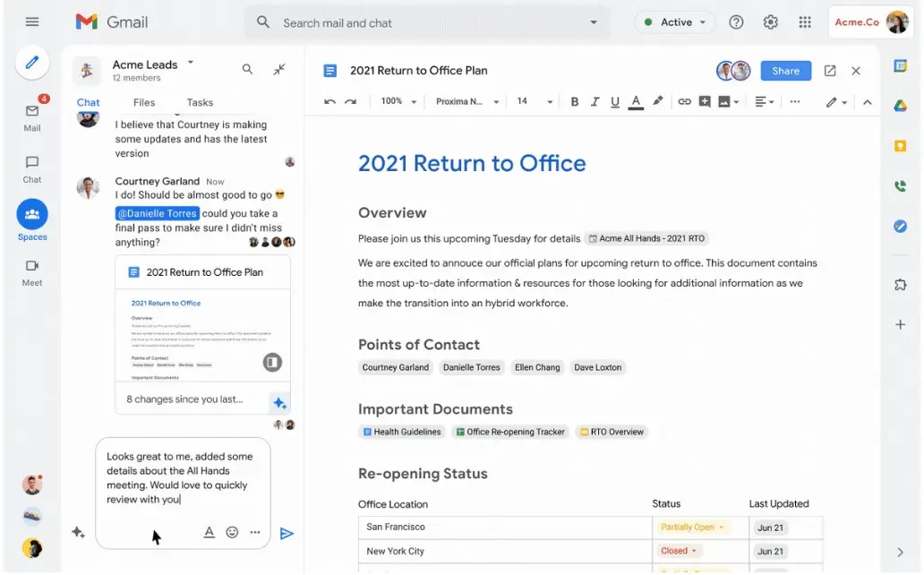Search within the Acme Leads space
Image resolution: width=924 pixels, height=575 pixels.
247,70
